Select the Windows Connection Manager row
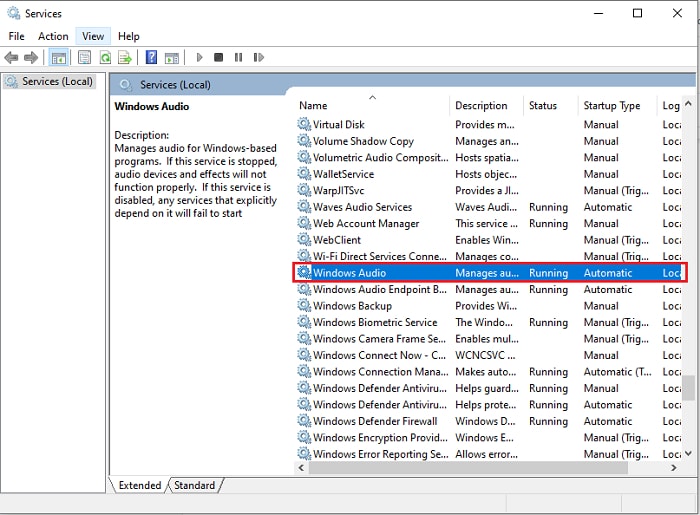 tap(489, 371)
